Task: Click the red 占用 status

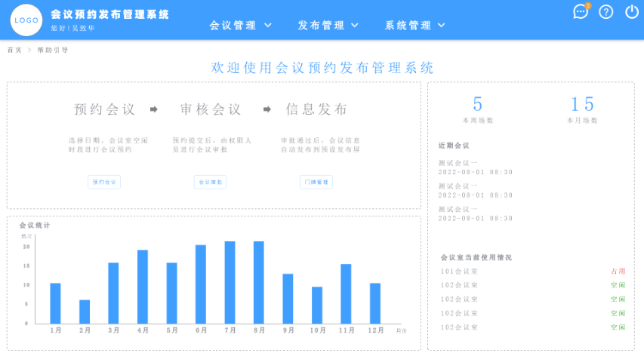Action: [x=618, y=271]
